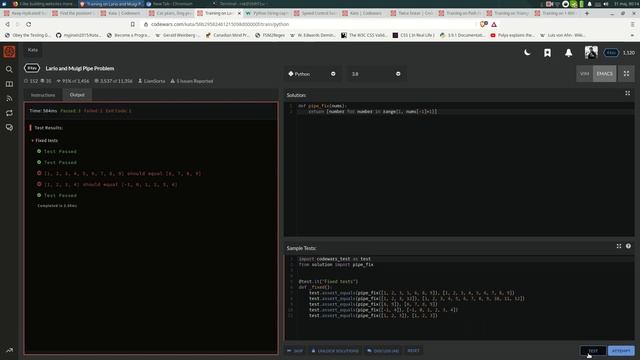This screenshot has width=640, height=360.
Task: Click the arrow icon at the sidebar bottom
Action: 9,350
